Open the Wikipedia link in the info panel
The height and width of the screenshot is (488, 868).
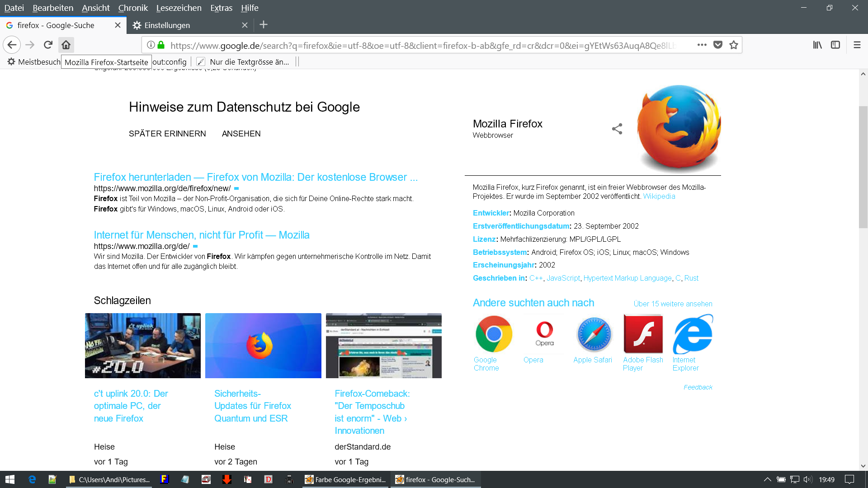point(659,196)
